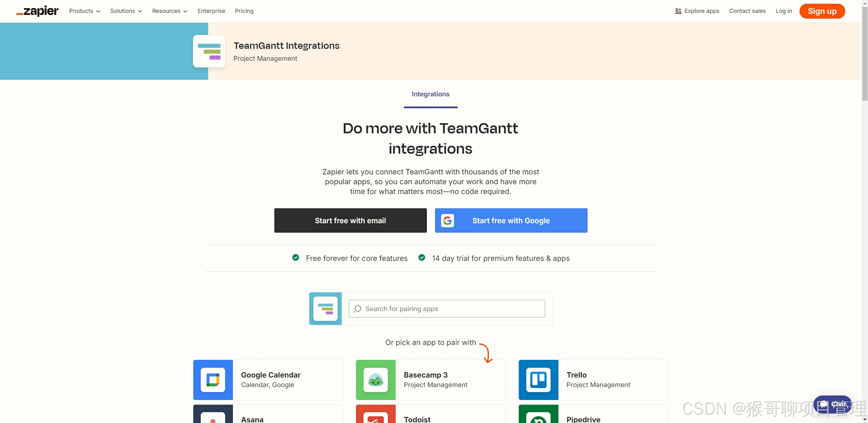This screenshot has width=868, height=423.
Task: Expand the Resources dropdown menu
Action: 170,11
